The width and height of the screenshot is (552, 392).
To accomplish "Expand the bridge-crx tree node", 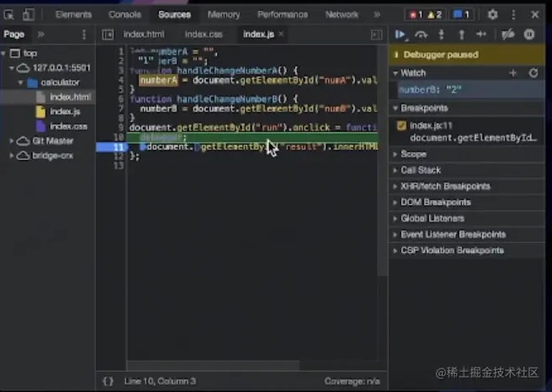I will pos(12,156).
